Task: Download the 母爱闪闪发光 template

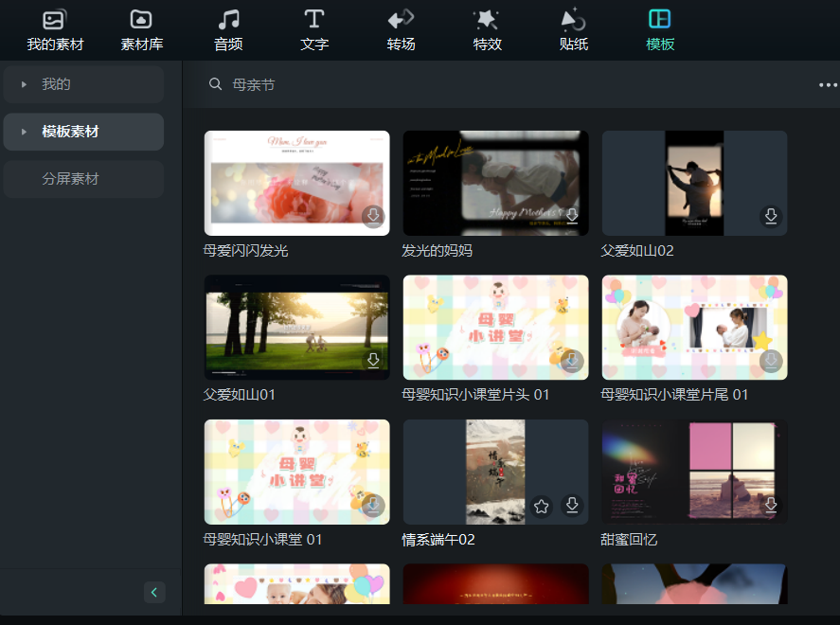Action: tap(373, 217)
